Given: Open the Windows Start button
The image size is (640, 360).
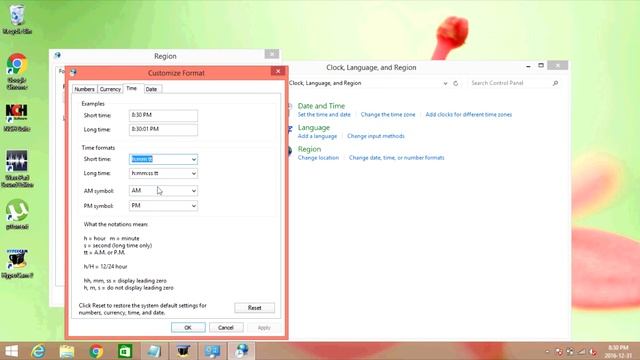Looking at the screenshot, I should (x=11, y=351).
